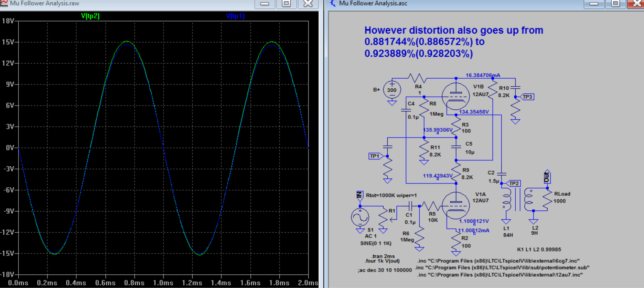Click the ';ac dec 30 10 100000' comment
Screen dimensions: 644x288
pyautogui.click(x=385, y=270)
